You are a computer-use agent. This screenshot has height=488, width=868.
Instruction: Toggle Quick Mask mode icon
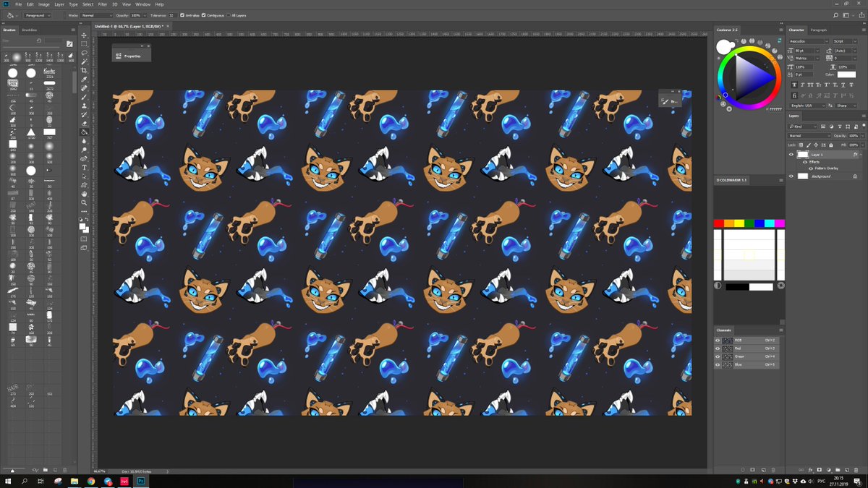tap(84, 239)
